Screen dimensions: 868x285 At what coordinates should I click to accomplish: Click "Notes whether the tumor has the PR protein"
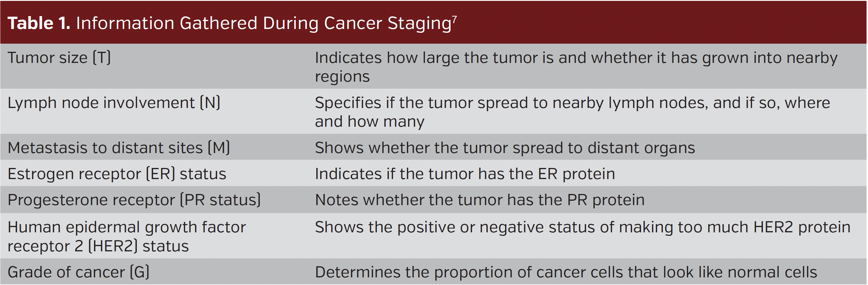[x=479, y=200]
